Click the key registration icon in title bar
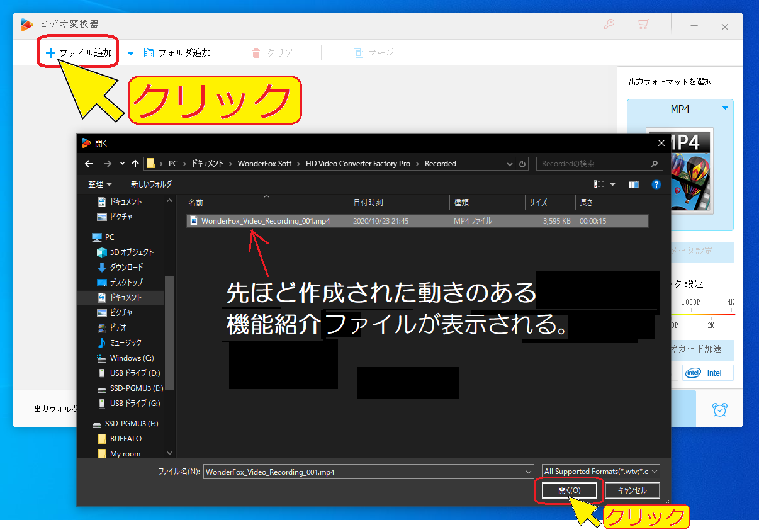Screen dimensions: 759x532 coord(609,25)
